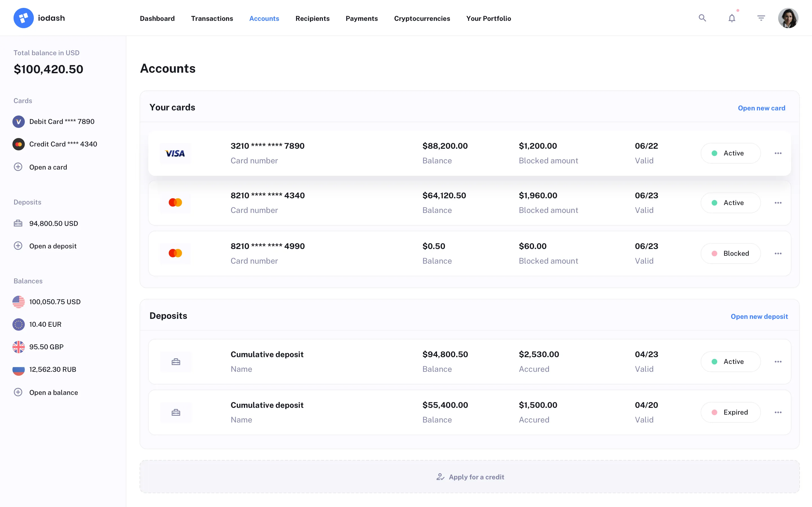Image resolution: width=812 pixels, height=507 pixels.
Task: Expand options for the Blocked card 4990
Action: click(x=778, y=253)
